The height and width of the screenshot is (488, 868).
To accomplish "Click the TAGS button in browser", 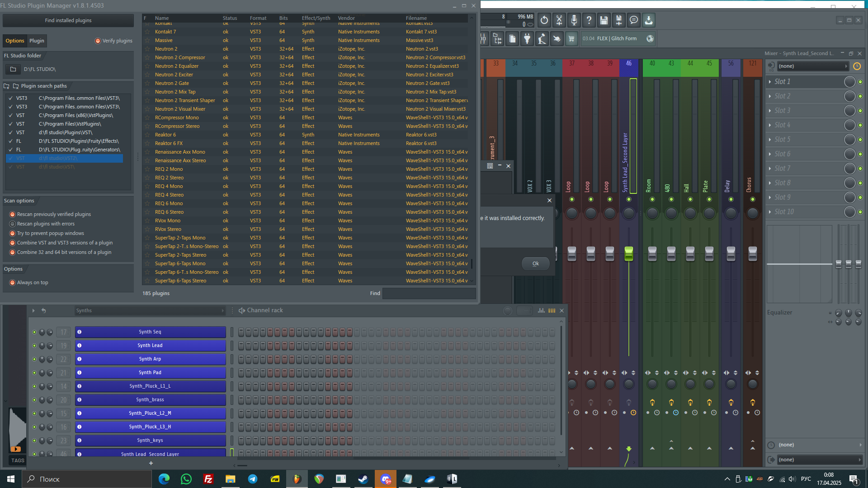I will point(18,460).
